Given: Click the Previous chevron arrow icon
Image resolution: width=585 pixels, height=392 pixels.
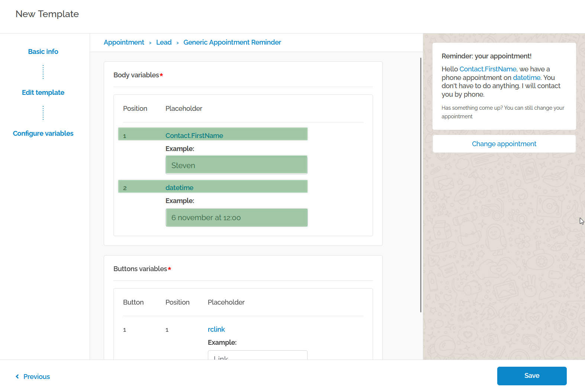Looking at the screenshot, I should pos(17,376).
